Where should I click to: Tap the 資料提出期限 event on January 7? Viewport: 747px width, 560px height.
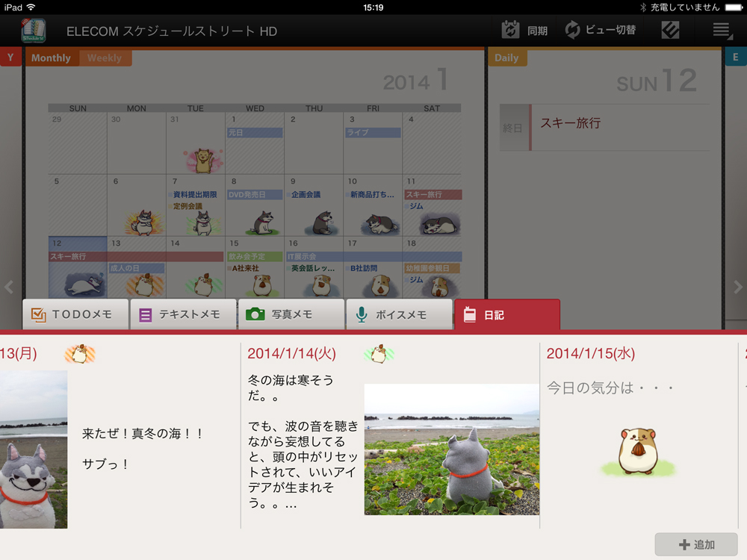[192, 195]
